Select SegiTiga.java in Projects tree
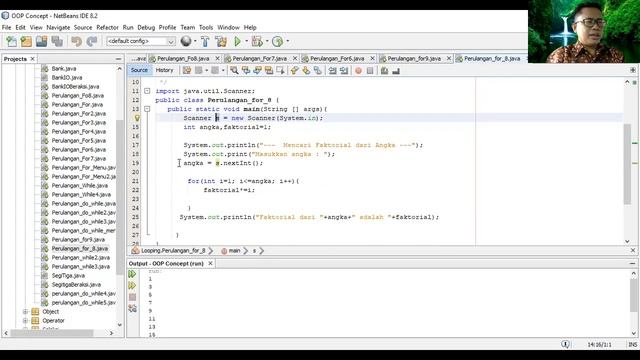Viewport: 640px width, 360px height. (68, 276)
